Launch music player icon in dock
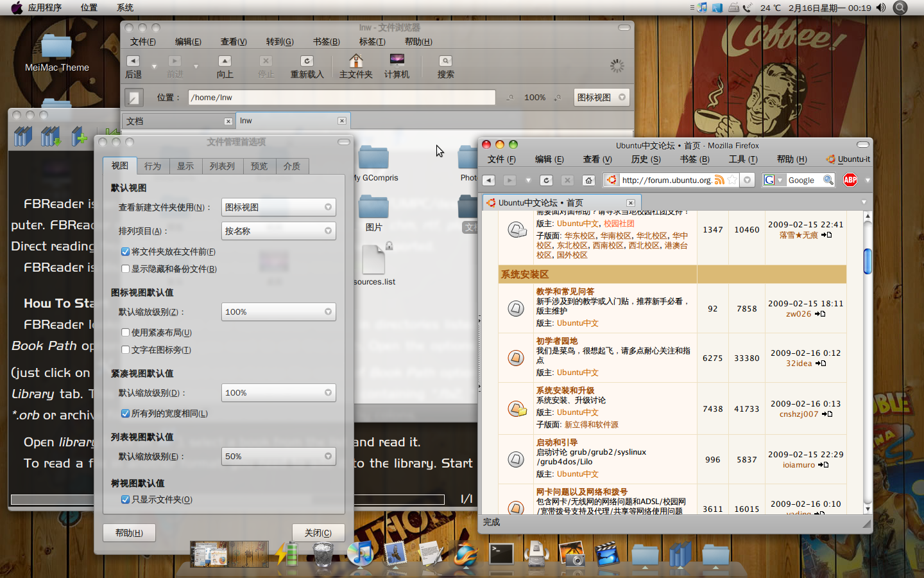 (x=360, y=553)
